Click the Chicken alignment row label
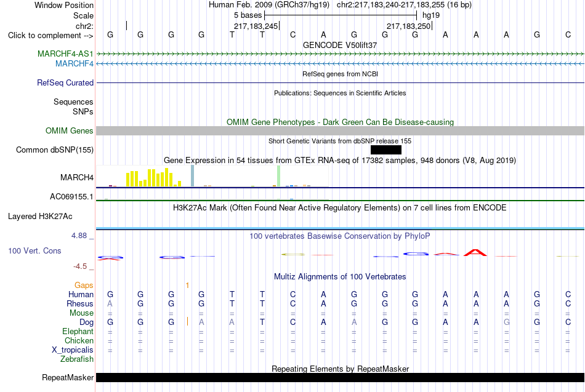585x392 pixels. 79,340
